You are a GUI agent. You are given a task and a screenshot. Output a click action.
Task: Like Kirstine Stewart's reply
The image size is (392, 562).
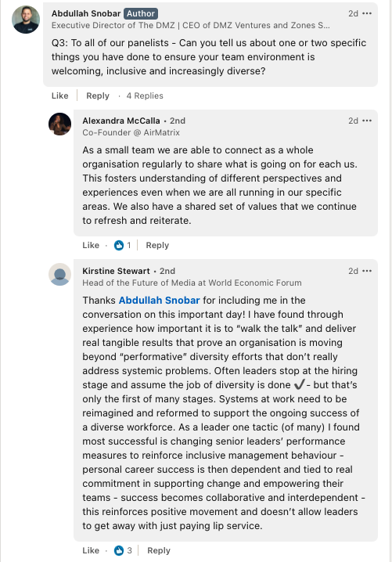point(91,550)
